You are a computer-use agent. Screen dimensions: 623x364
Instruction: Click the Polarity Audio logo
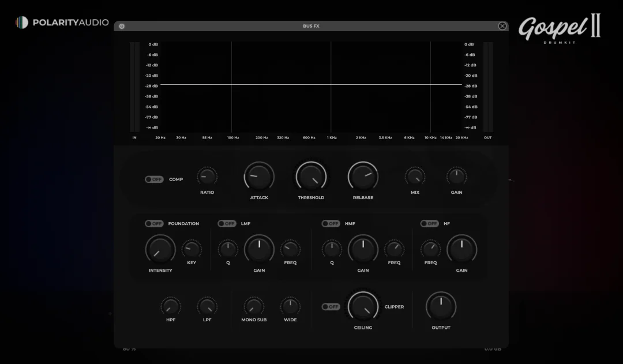[x=62, y=22]
